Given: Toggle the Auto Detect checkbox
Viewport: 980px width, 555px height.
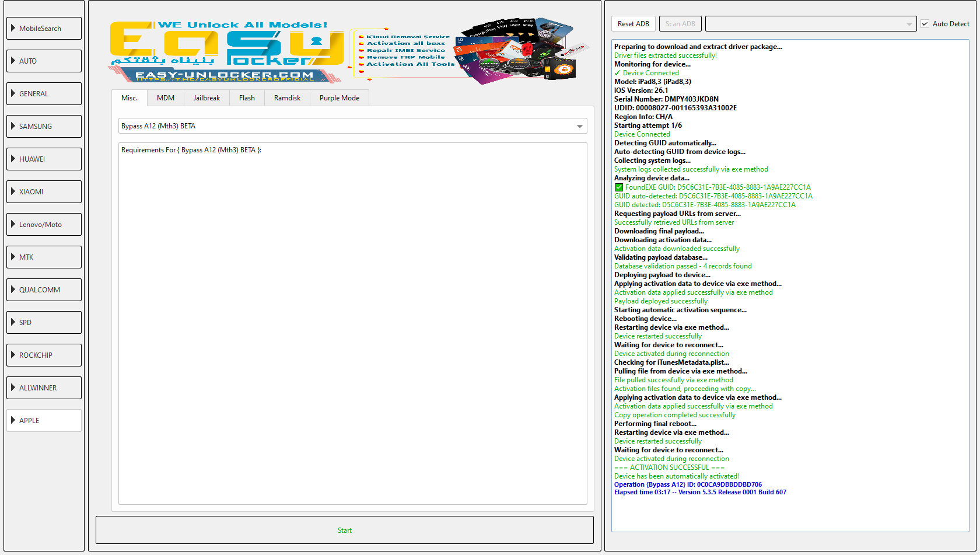Looking at the screenshot, I should tap(945, 24).
